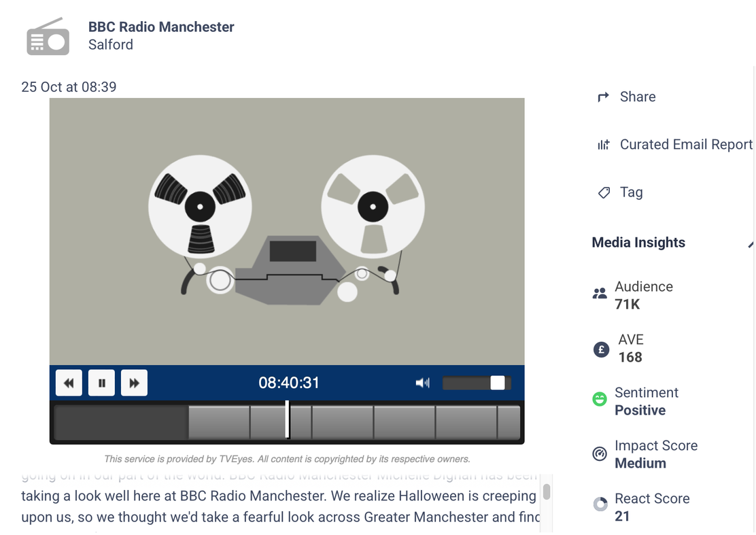Click the dark played segment of timeline
The height and width of the screenshot is (535, 756).
point(121,422)
